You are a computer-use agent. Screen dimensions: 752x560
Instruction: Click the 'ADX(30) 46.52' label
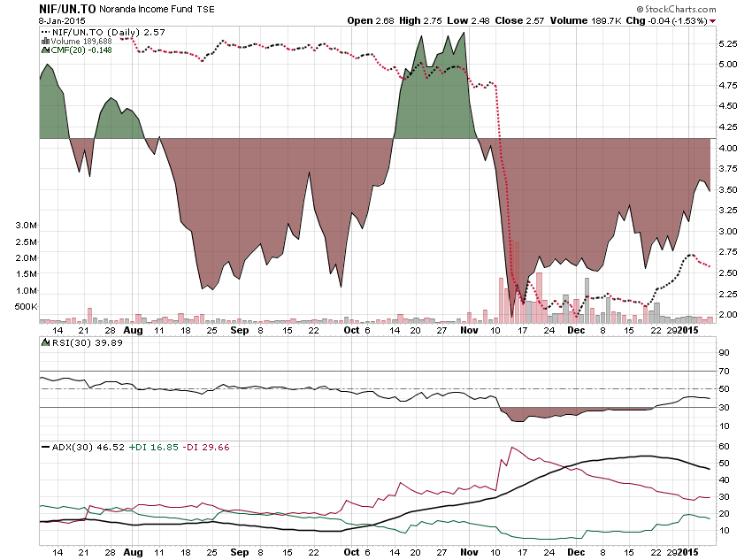coord(88,447)
